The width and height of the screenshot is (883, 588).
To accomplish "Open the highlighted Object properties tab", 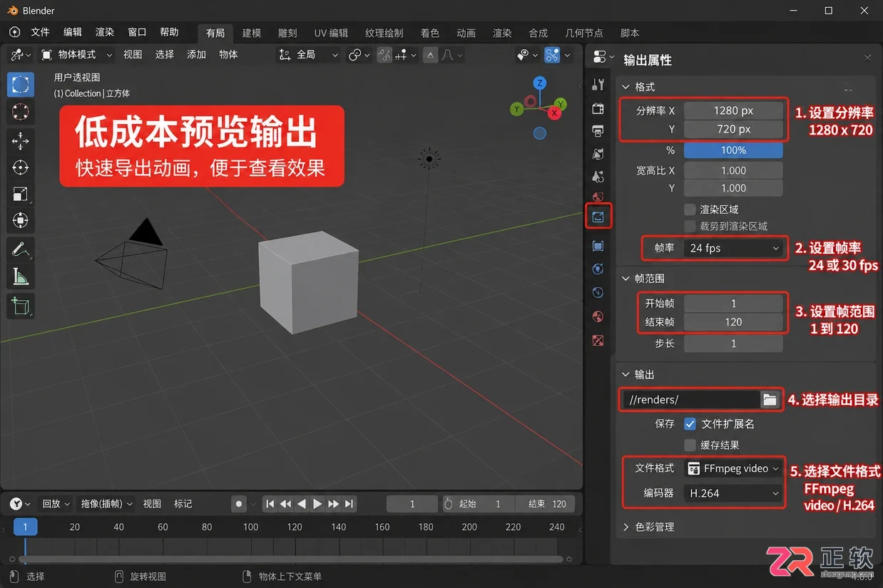I will (598, 217).
